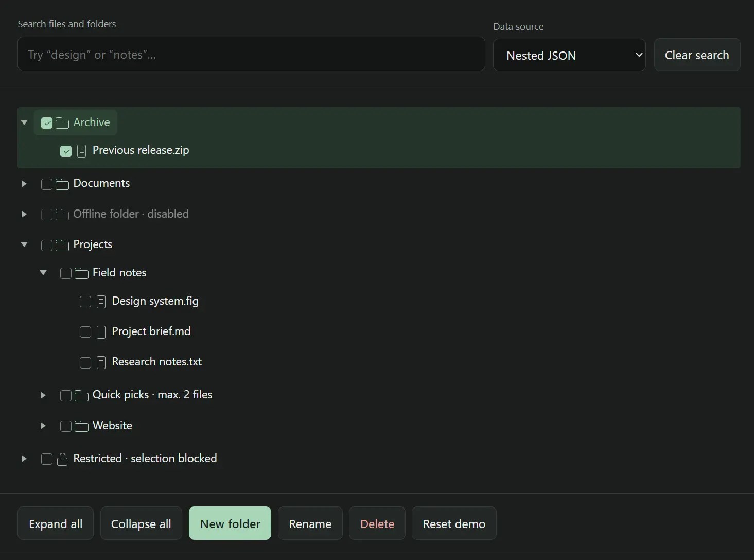Click the Delete button
The width and height of the screenshot is (754, 560).
tap(377, 523)
